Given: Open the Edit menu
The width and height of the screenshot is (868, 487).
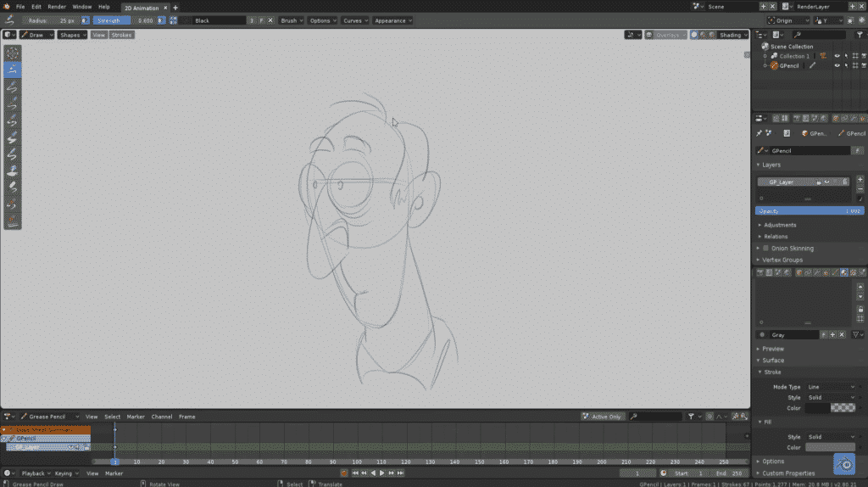Looking at the screenshot, I should pyautogui.click(x=36, y=7).
